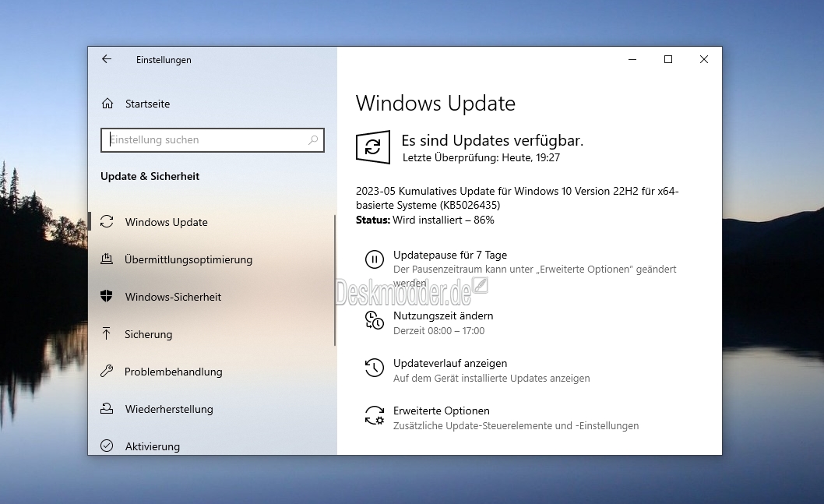Click the pause icon for Updatepause

point(375,259)
